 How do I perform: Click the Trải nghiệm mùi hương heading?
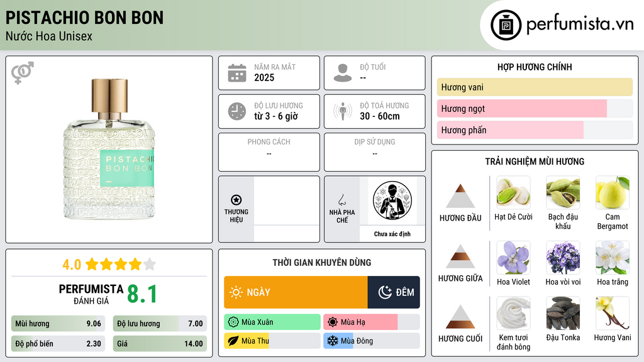(x=535, y=162)
